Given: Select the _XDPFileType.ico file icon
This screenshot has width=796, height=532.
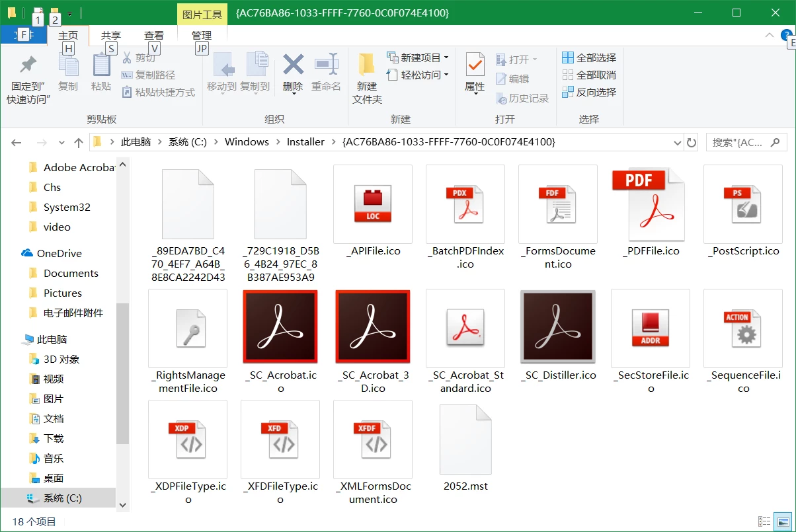Looking at the screenshot, I should pyautogui.click(x=188, y=439).
